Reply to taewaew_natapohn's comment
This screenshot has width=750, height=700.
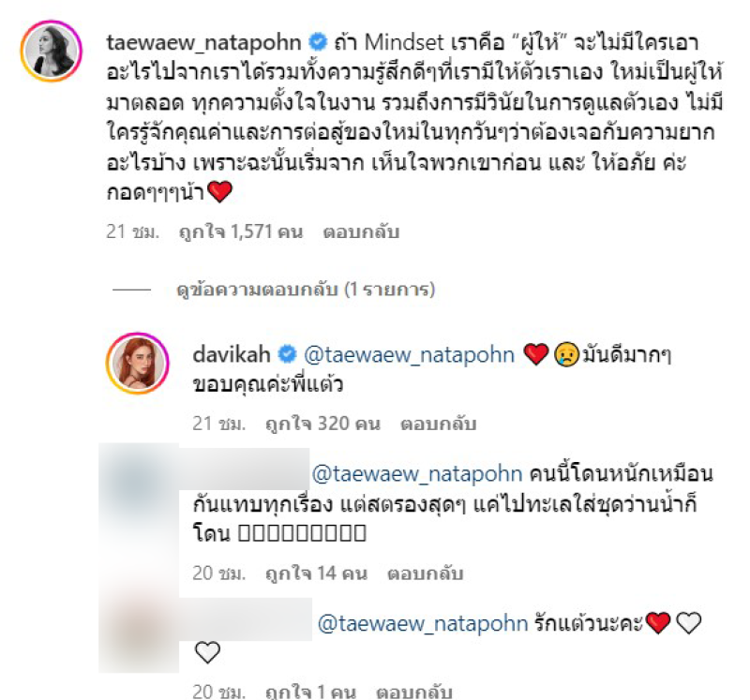click(x=361, y=231)
